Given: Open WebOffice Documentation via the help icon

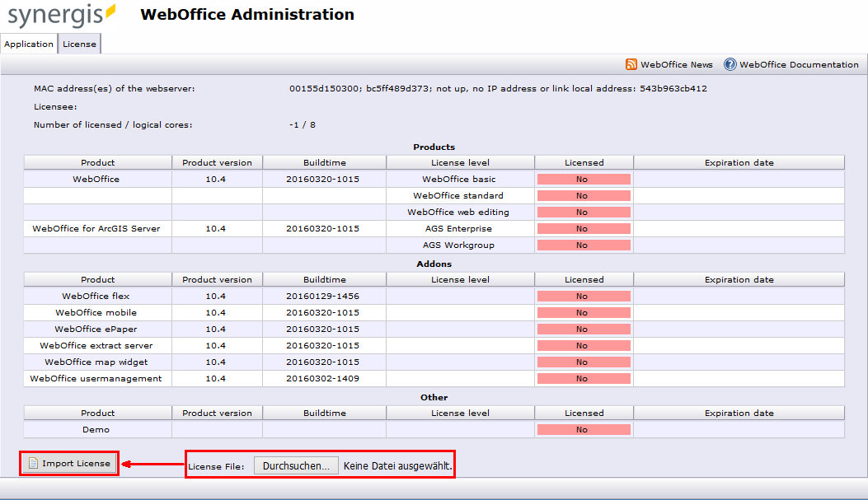Looking at the screenshot, I should pos(729,64).
